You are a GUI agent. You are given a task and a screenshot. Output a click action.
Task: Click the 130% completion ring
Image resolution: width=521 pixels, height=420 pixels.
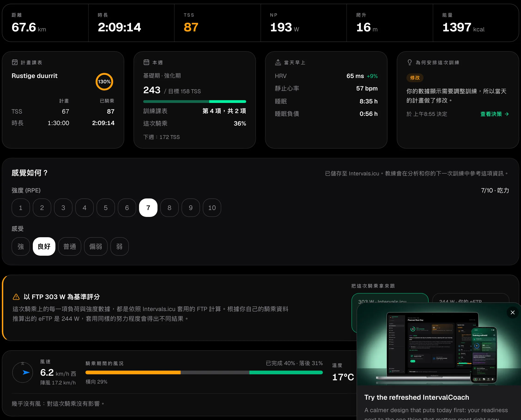(x=104, y=81)
